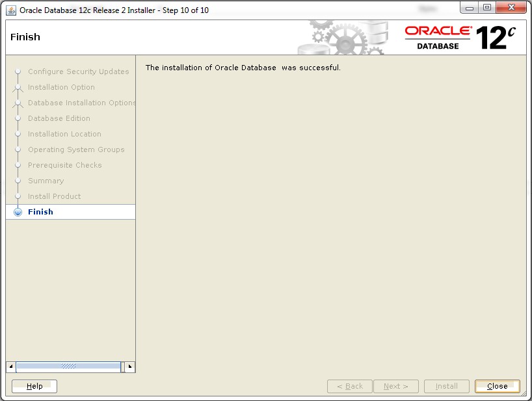Select the Install Product step
This screenshot has height=401, width=532.
pos(54,196)
